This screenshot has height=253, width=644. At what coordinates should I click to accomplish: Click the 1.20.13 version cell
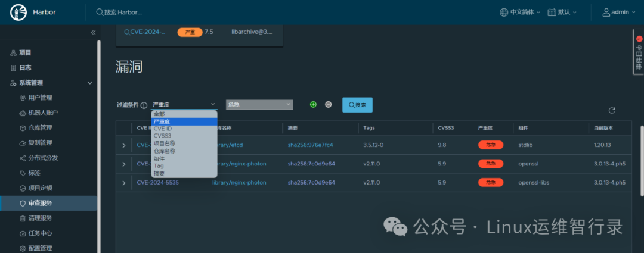[603, 145]
